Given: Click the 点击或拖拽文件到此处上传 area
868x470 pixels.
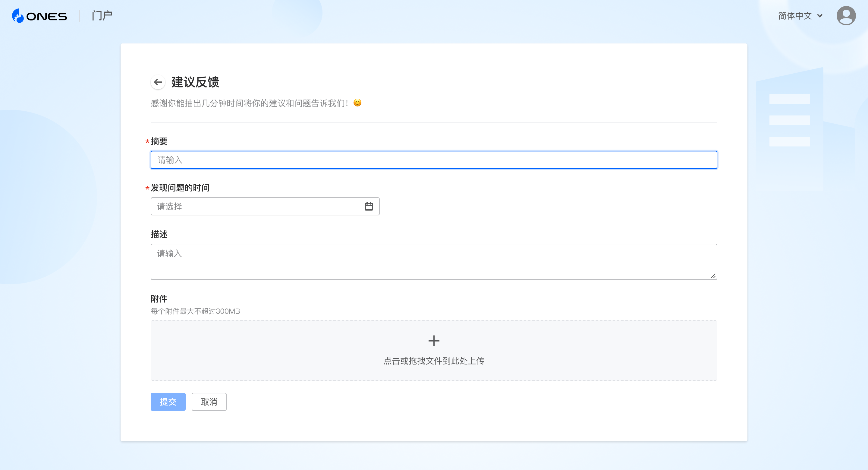Looking at the screenshot, I should click(x=434, y=351).
